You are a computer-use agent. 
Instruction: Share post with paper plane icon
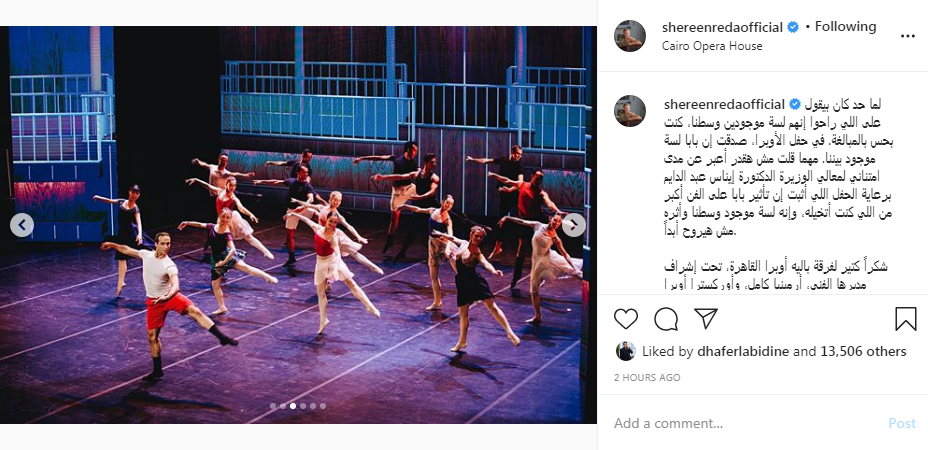pyautogui.click(x=705, y=319)
